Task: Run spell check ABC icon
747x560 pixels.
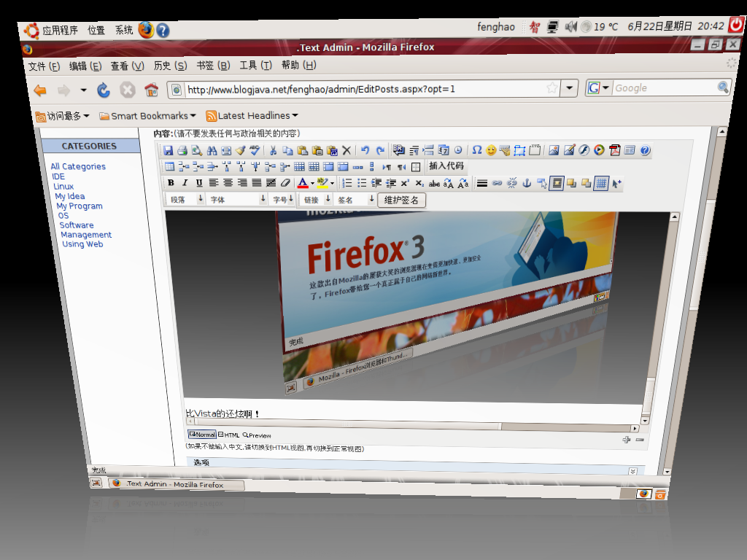Action: [x=255, y=150]
